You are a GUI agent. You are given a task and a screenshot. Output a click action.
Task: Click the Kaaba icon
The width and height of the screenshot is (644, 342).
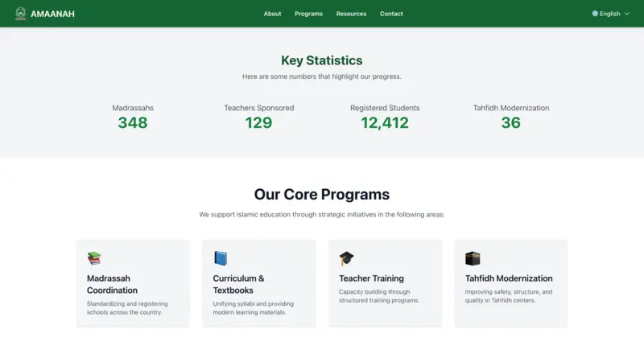tap(473, 258)
